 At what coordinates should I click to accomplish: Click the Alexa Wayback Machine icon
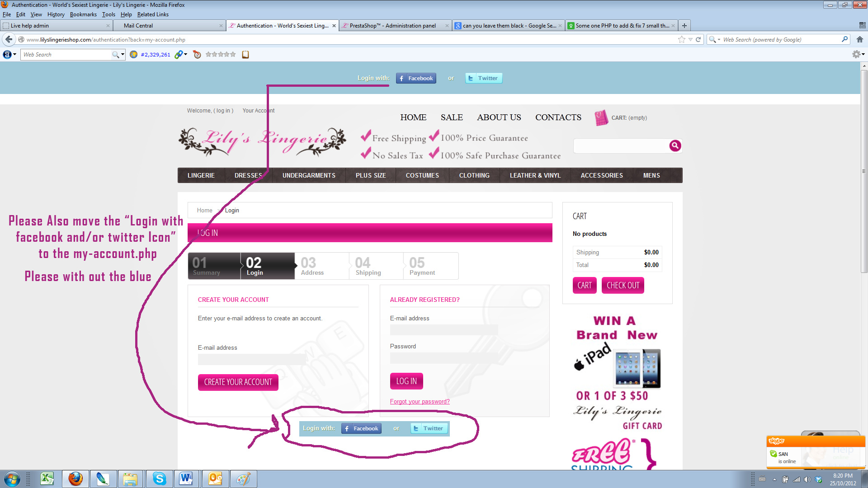click(x=197, y=55)
